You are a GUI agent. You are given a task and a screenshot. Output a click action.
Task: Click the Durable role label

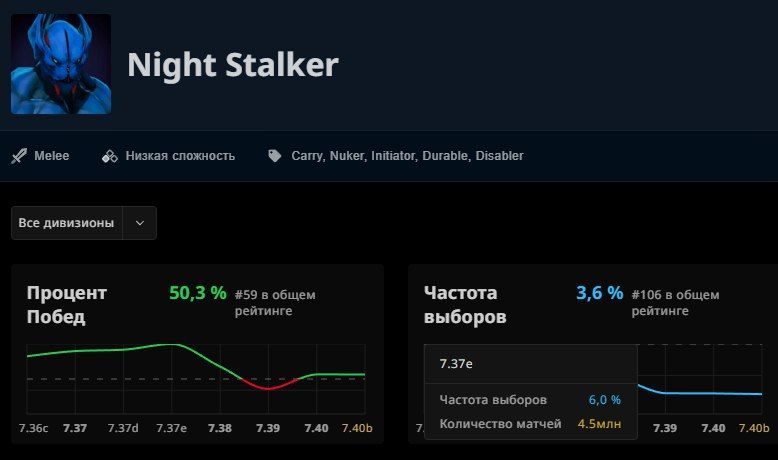[446, 156]
